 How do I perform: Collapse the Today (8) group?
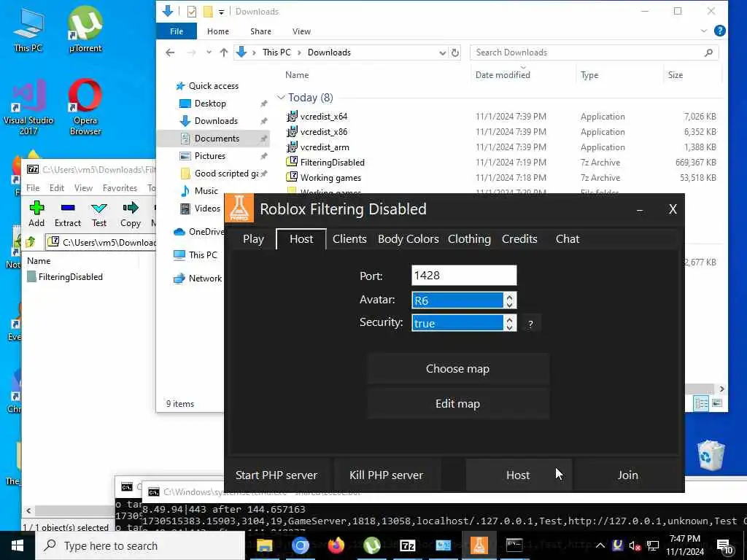[x=281, y=98]
